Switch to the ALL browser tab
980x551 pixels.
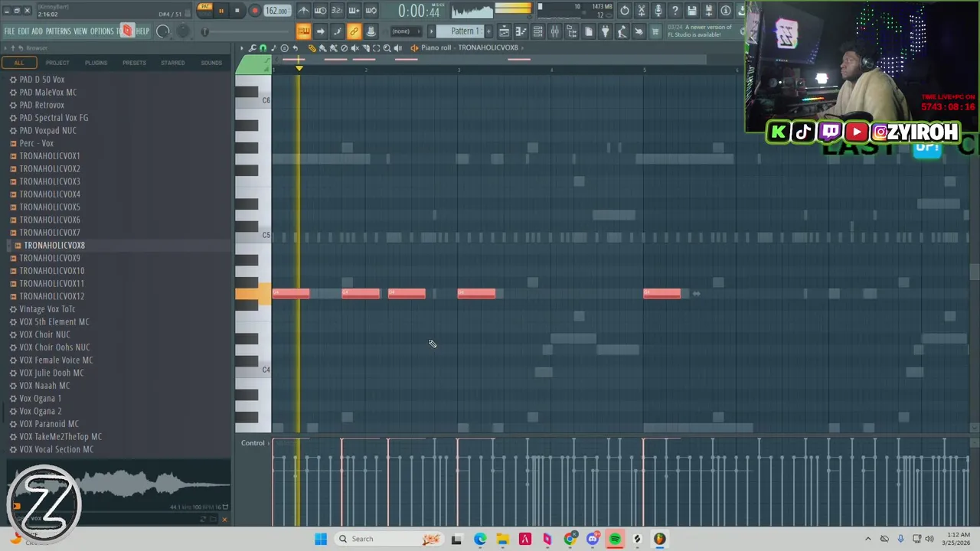19,63
